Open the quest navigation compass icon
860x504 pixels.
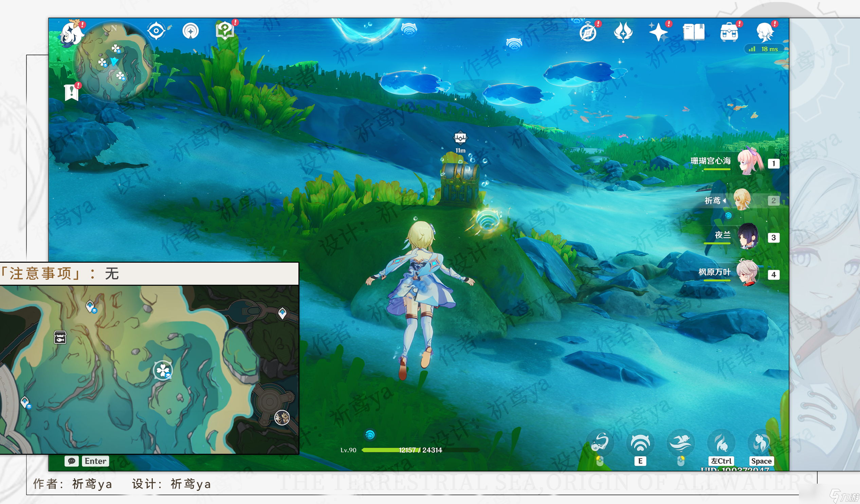tap(190, 31)
